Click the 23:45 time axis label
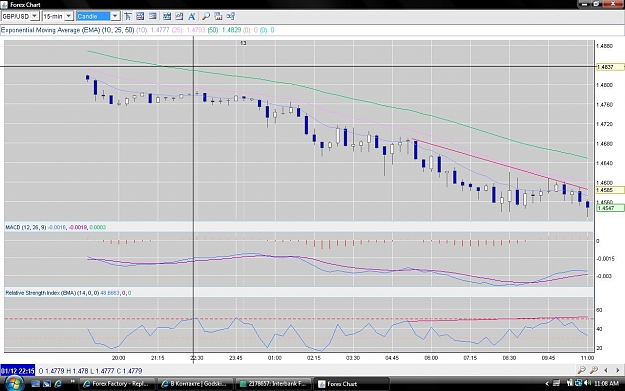 [x=236, y=358]
